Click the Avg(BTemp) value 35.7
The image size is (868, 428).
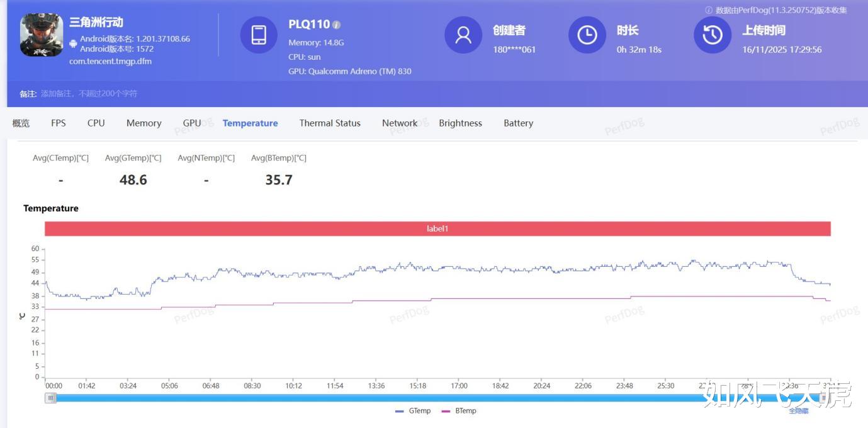[279, 180]
